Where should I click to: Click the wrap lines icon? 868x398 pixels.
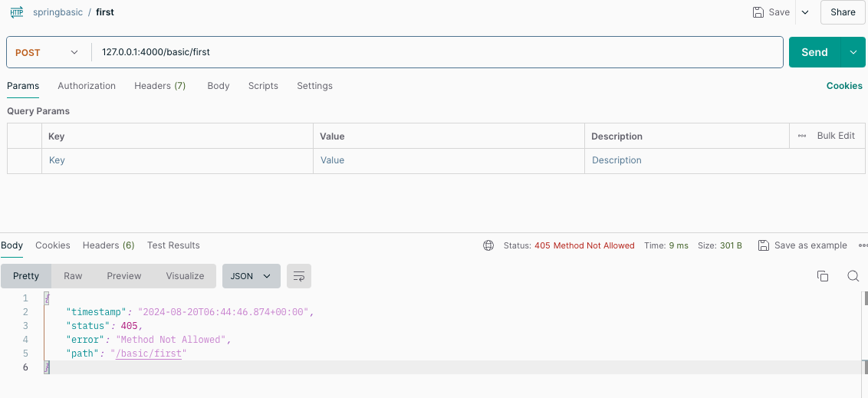298,276
